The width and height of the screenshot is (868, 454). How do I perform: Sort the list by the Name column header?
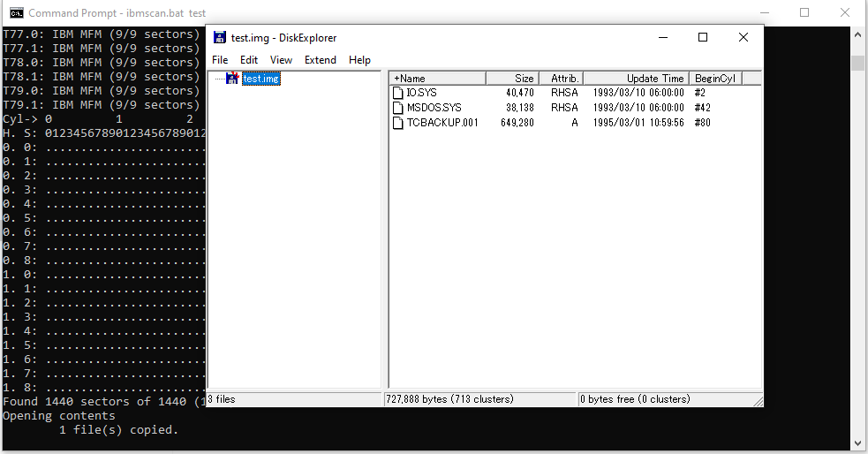[x=437, y=79]
